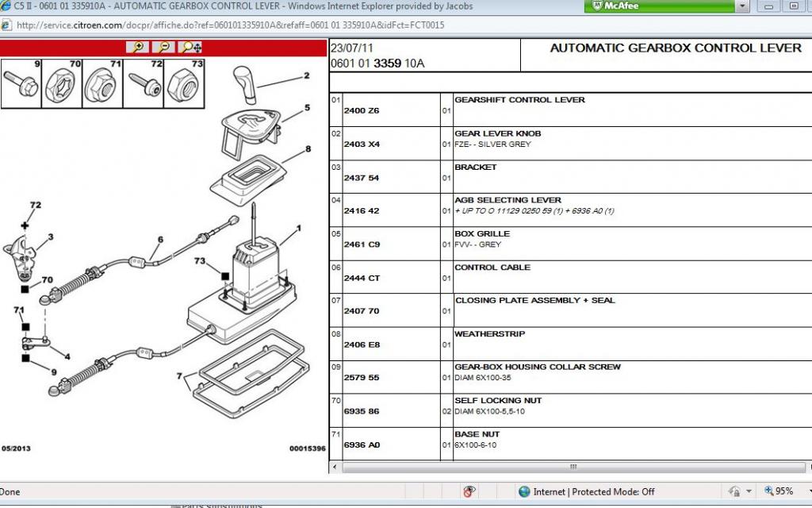Viewport: 812px width, 508px height.
Task: Click the black square marker next to 70
Action: coord(25,289)
